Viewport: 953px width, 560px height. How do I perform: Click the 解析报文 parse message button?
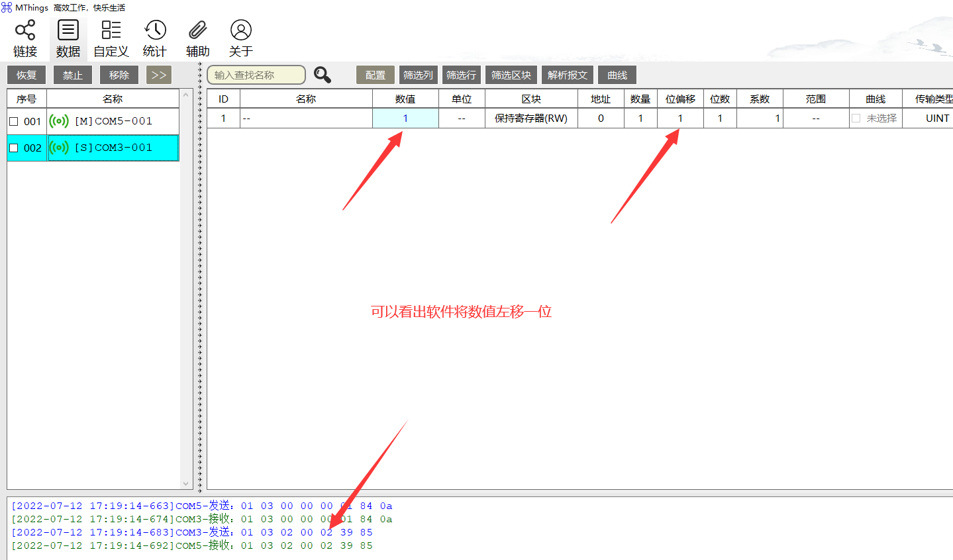coord(568,75)
